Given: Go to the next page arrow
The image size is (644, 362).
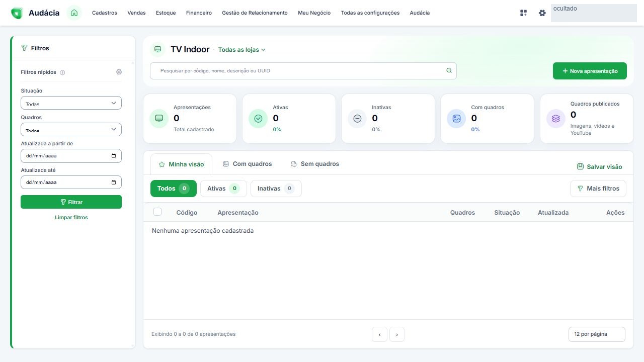Looking at the screenshot, I should 397,334.
